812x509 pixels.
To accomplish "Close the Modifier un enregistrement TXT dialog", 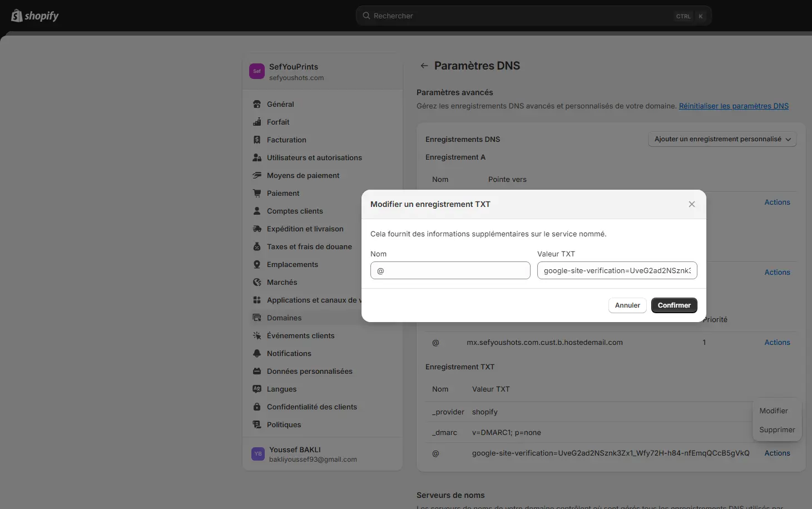I will point(691,204).
